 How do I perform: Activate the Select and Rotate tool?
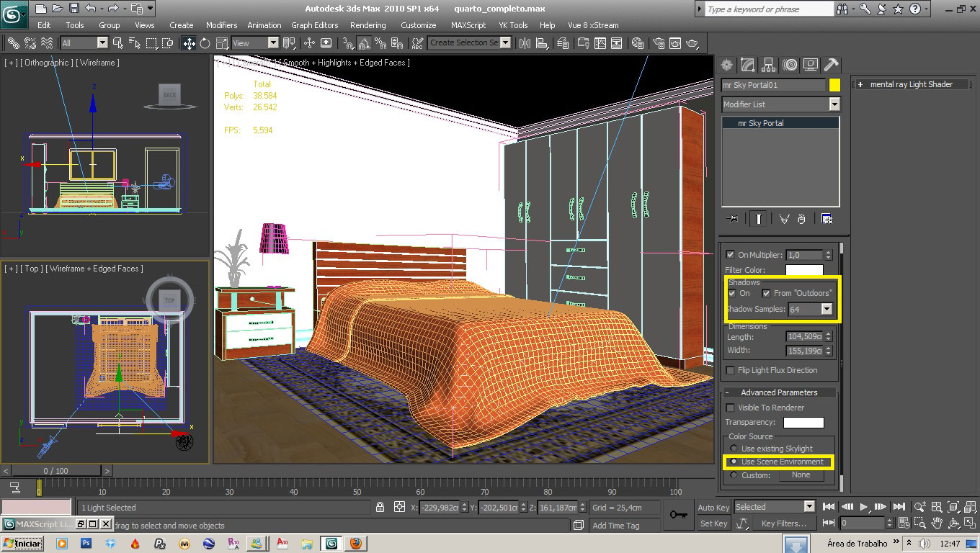coord(205,43)
